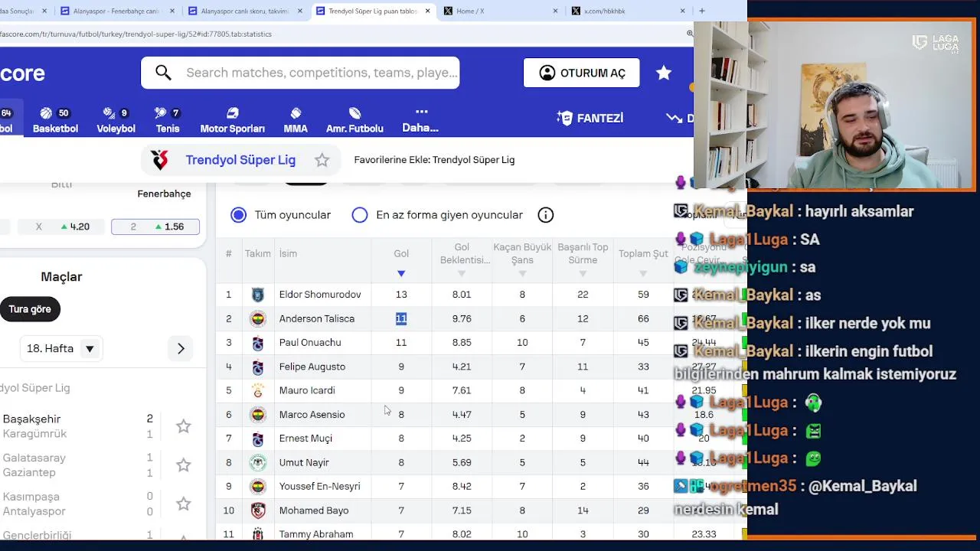
Task: Open Tammy Abraham player page
Action: click(316, 534)
